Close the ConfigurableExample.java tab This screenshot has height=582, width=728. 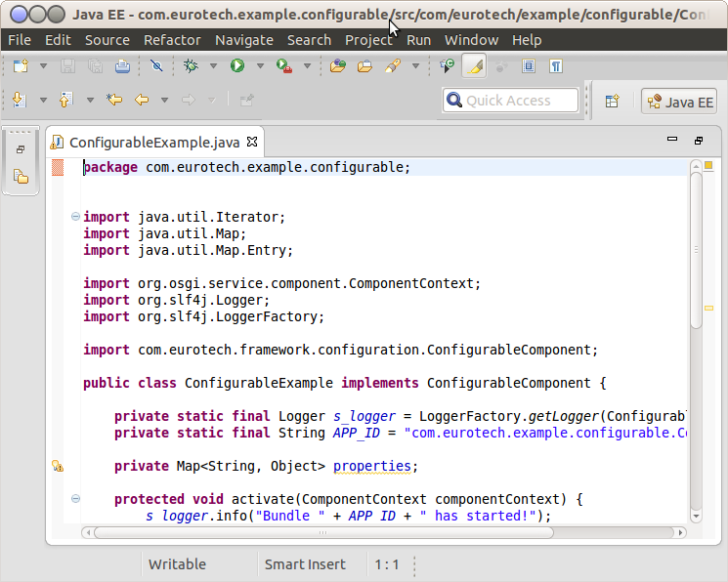[x=252, y=142]
